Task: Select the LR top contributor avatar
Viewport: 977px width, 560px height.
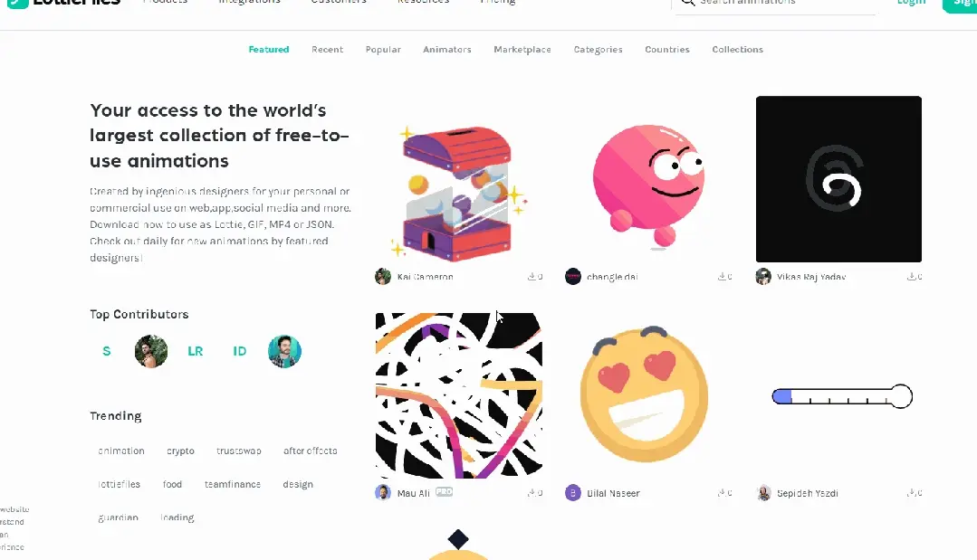Action: coord(195,351)
